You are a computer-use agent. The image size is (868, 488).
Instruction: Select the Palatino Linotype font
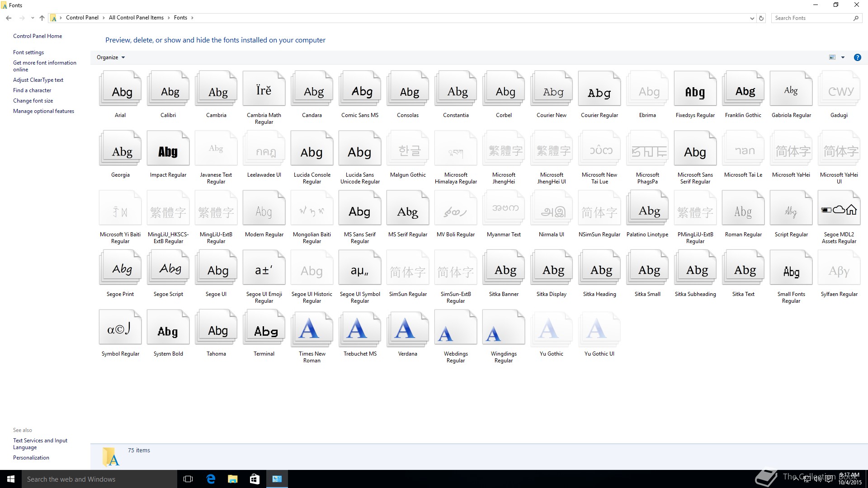[x=647, y=208]
